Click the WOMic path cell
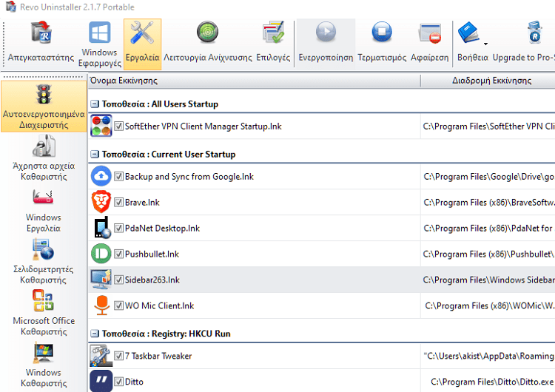The width and height of the screenshot is (555, 392). (488, 305)
